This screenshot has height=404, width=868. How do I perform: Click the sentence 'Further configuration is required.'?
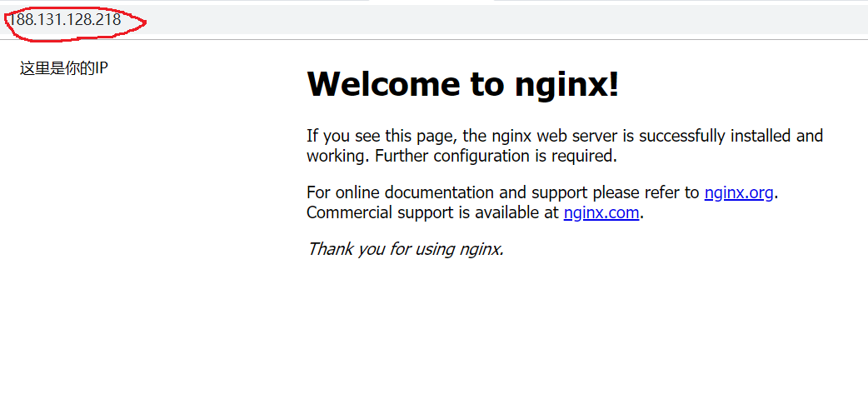[496, 156]
